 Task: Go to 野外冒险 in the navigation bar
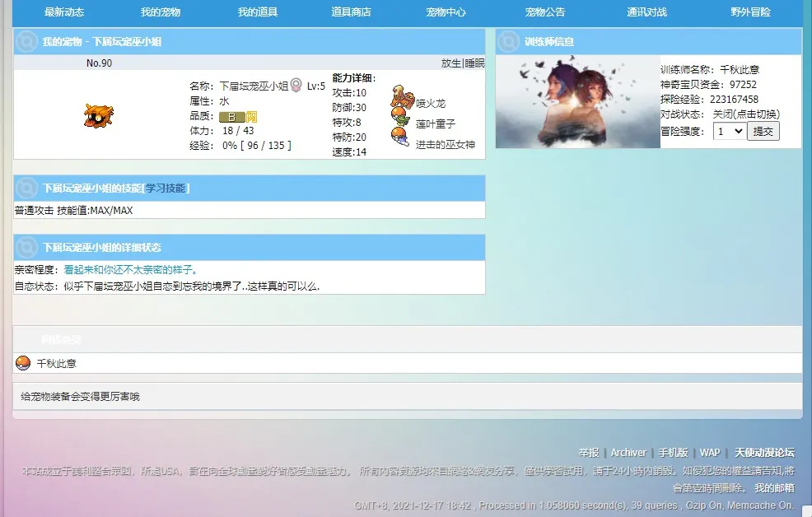pyautogui.click(x=750, y=12)
